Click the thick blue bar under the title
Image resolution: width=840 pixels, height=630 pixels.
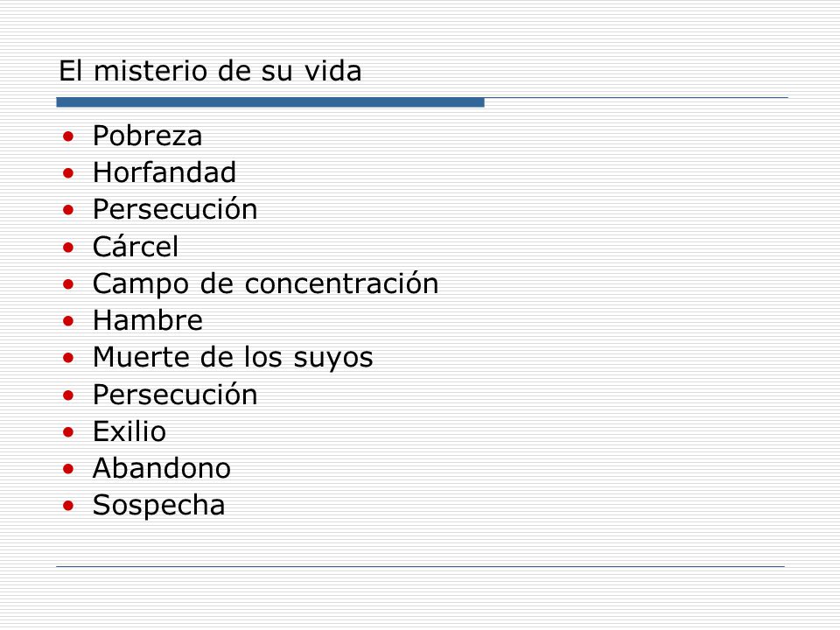[x=270, y=102]
